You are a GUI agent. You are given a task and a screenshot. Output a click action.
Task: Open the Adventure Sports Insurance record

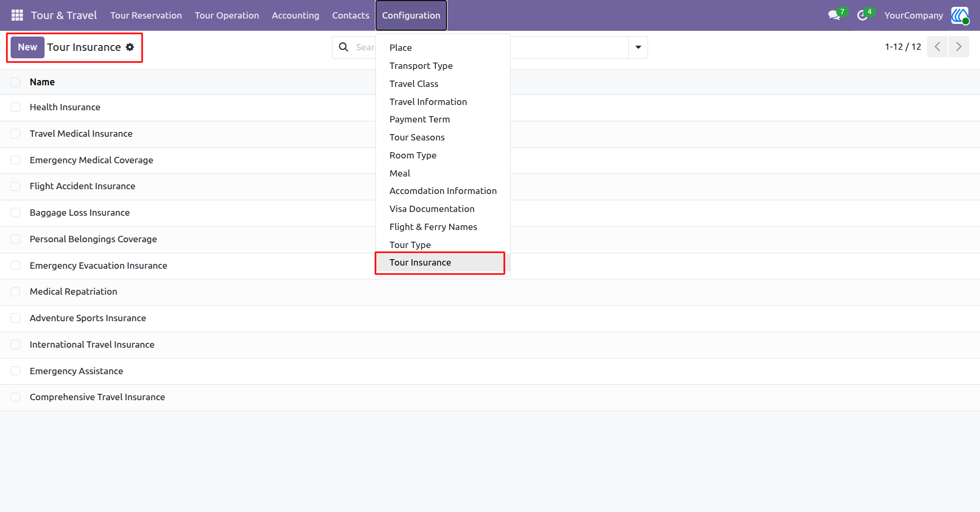(x=87, y=318)
